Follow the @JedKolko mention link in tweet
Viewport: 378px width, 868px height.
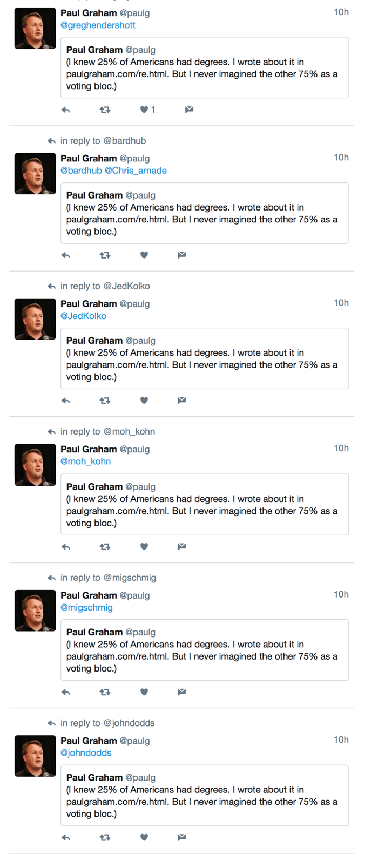click(x=83, y=316)
